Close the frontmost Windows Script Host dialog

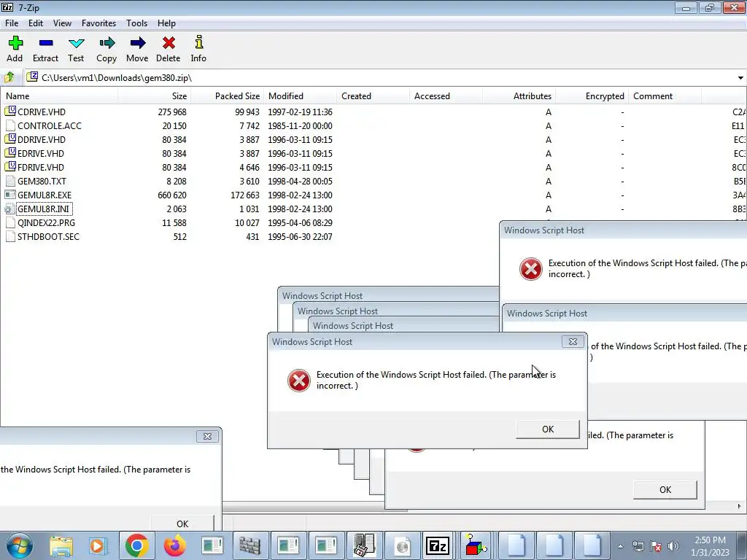[573, 341]
